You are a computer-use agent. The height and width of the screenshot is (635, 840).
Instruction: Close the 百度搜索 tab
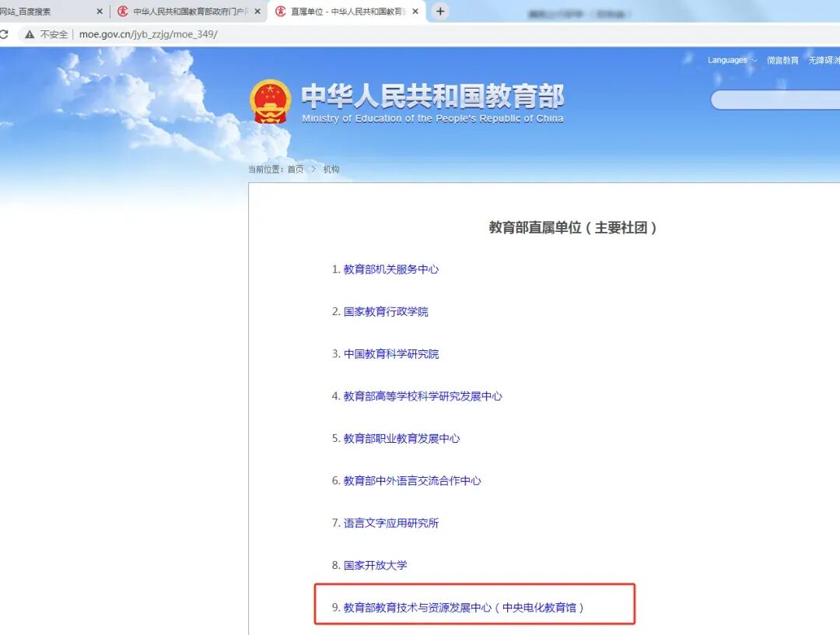[x=99, y=11]
